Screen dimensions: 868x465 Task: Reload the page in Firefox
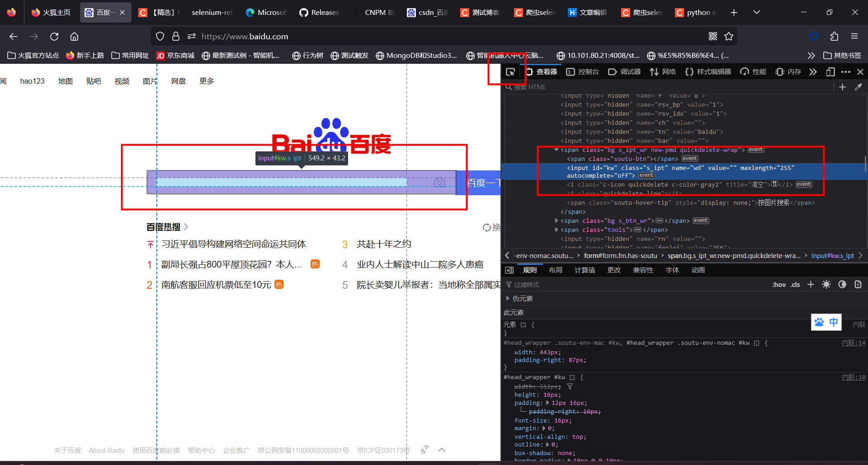(54, 36)
